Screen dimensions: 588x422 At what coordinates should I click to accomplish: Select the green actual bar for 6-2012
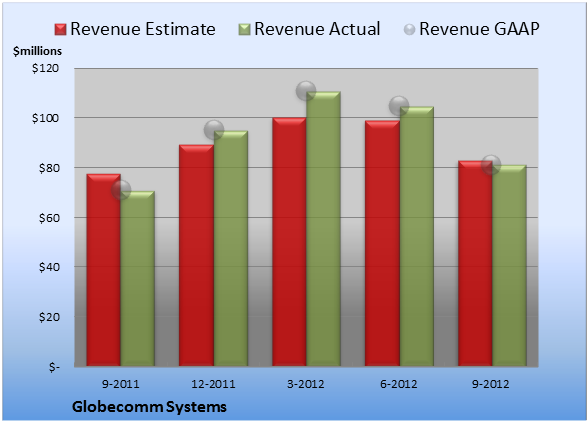click(416, 236)
